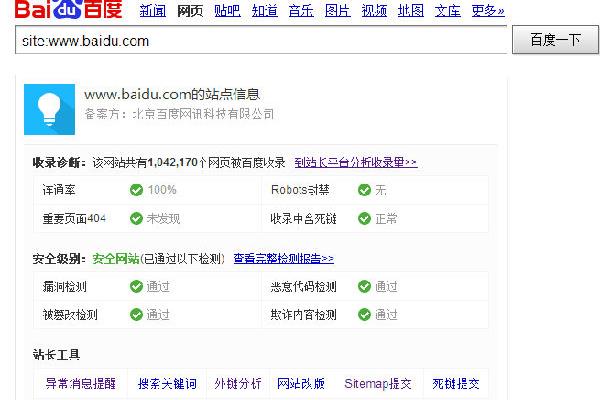Click the 未发现 status text
Image resolution: width=600 pixels, height=400 pixels.
pos(163,219)
